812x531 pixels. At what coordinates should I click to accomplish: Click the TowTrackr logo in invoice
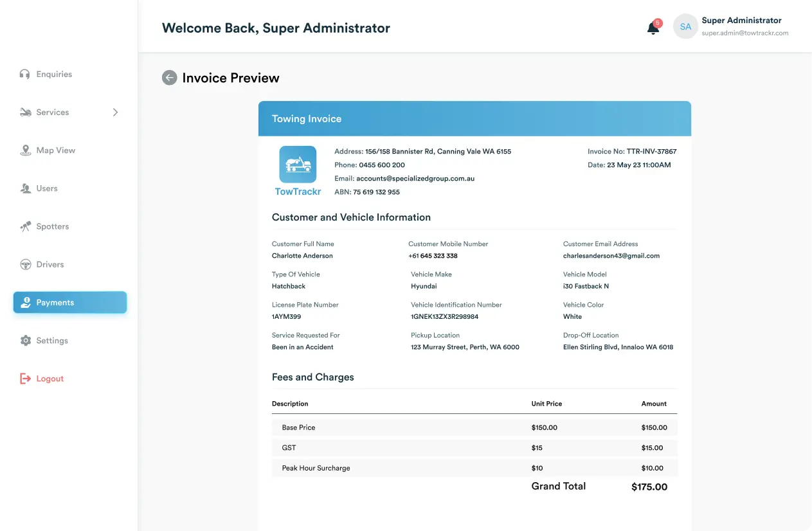pyautogui.click(x=298, y=170)
